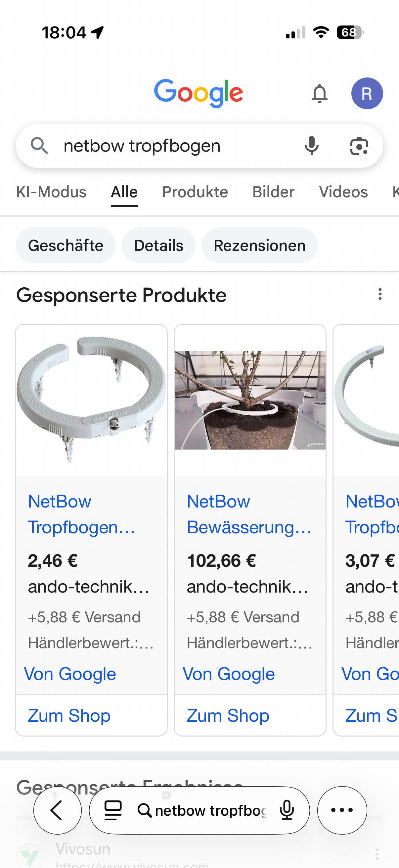Viewport: 399px width, 868px height.
Task: Switch to the Produkte tab
Action: point(195,192)
